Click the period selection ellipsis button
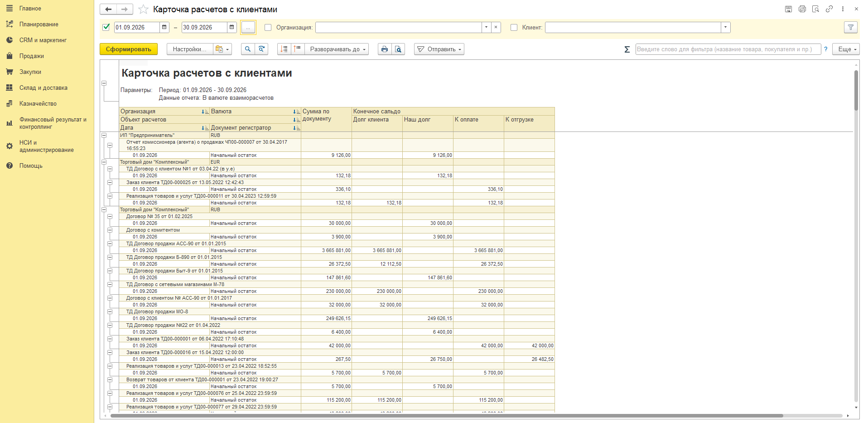The width and height of the screenshot is (868, 423). [248, 27]
